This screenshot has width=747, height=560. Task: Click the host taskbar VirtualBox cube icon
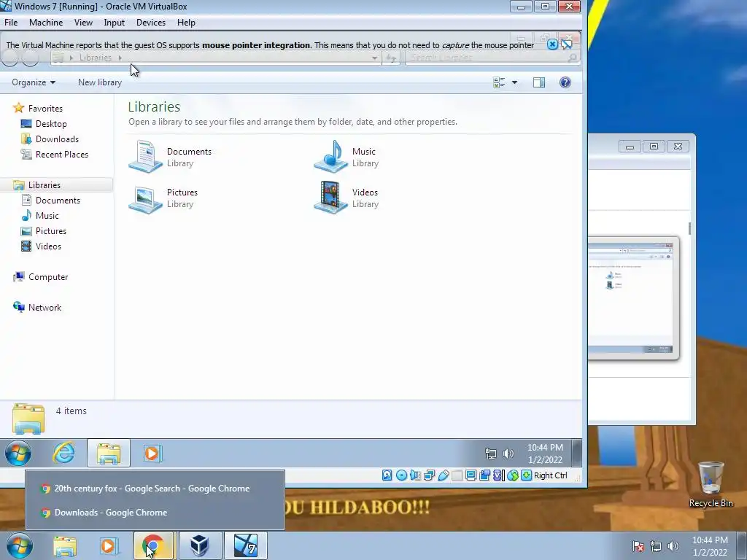(199, 545)
